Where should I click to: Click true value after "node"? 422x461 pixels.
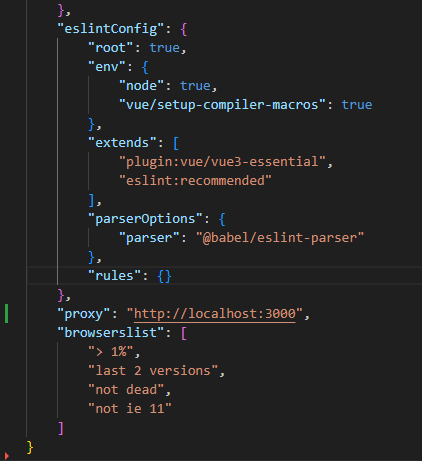tap(195, 86)
